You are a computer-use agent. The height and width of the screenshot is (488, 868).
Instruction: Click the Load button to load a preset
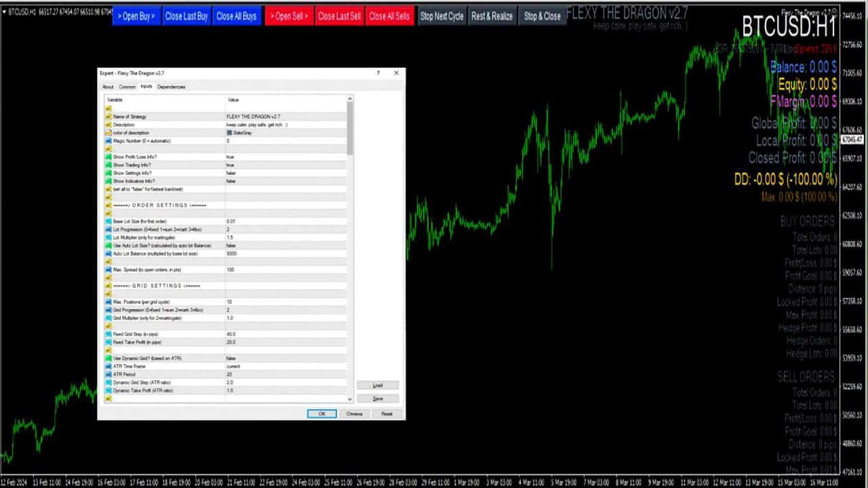(378, 385)
